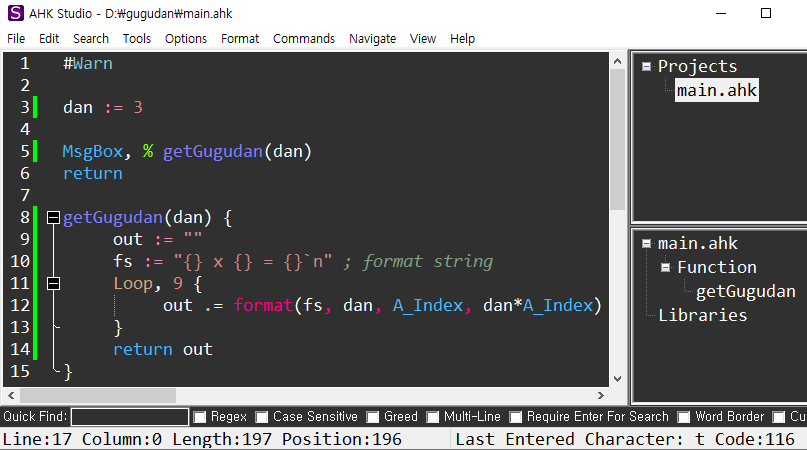807x450 pixels.
Task: Click the horizontal scrollbar's right arrow
Action: [600, 396]
